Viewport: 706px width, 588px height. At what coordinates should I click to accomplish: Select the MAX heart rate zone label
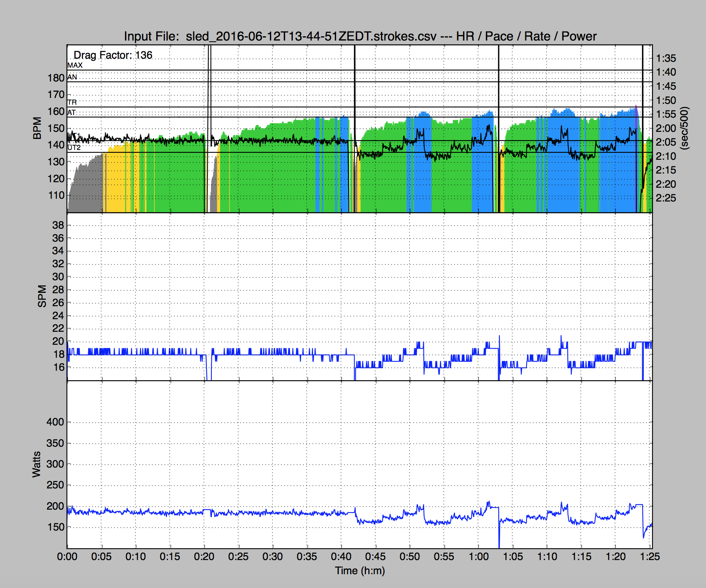(x=75, y=65)
